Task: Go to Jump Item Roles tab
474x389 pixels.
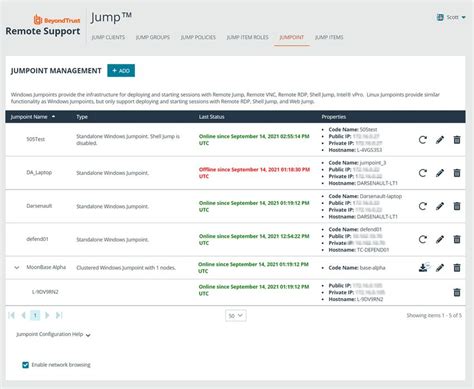Action: click(x=247, y=37)
